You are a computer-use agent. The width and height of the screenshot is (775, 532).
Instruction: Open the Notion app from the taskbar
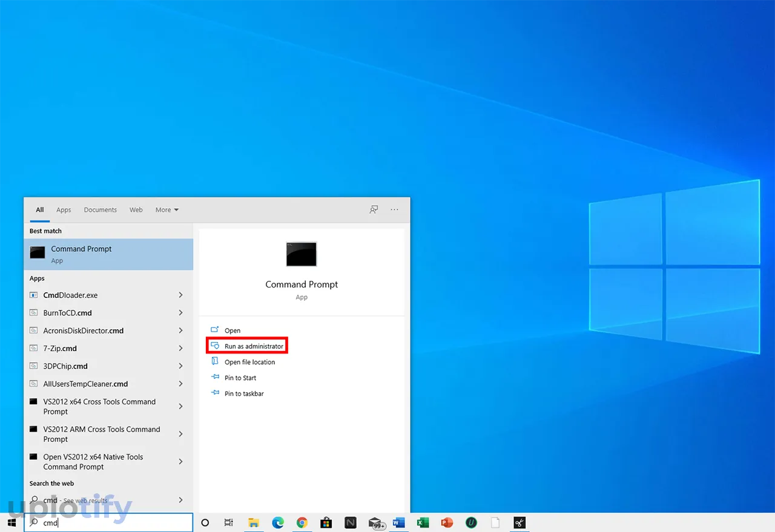(x=351, y=522)
